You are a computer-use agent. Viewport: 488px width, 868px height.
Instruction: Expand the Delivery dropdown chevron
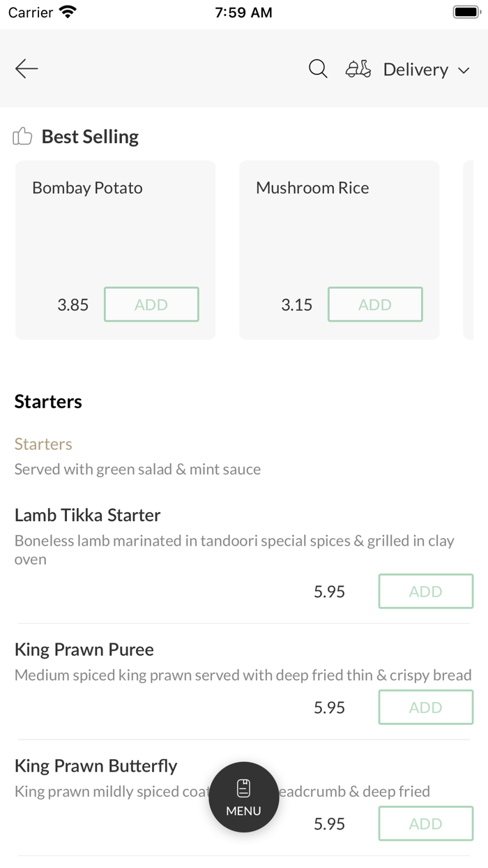click(x=464, y=70)
